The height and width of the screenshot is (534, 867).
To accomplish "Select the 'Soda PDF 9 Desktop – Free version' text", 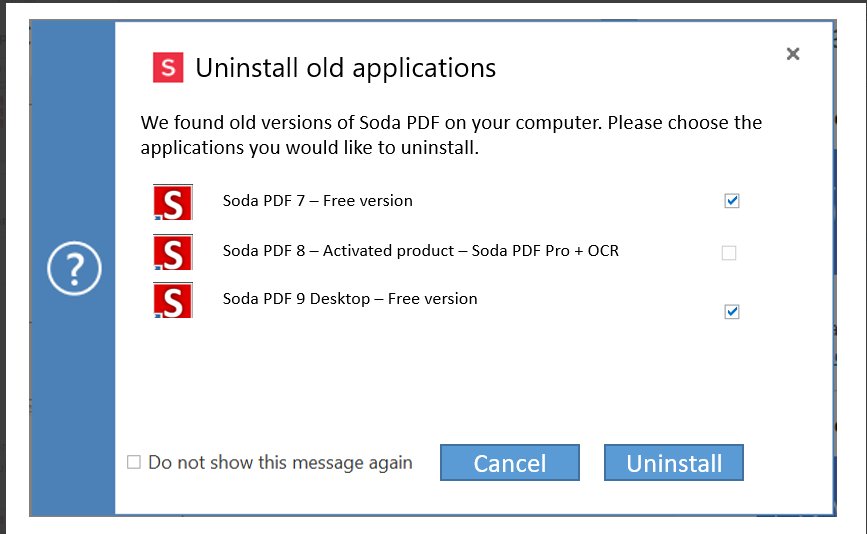I will (350, 299).
